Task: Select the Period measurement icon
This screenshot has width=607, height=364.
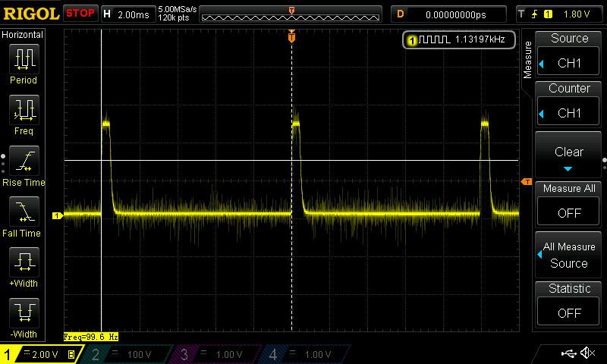Action: coord(24,59)
